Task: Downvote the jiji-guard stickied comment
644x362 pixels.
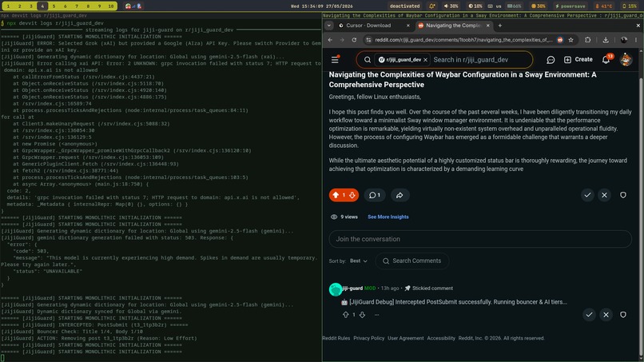Action: [x=362, y=315]
